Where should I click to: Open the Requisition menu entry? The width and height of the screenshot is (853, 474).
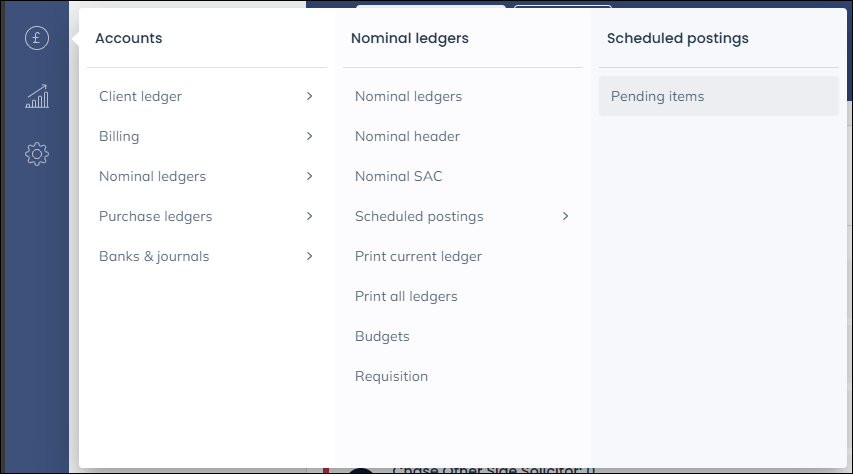pos(391,376)
